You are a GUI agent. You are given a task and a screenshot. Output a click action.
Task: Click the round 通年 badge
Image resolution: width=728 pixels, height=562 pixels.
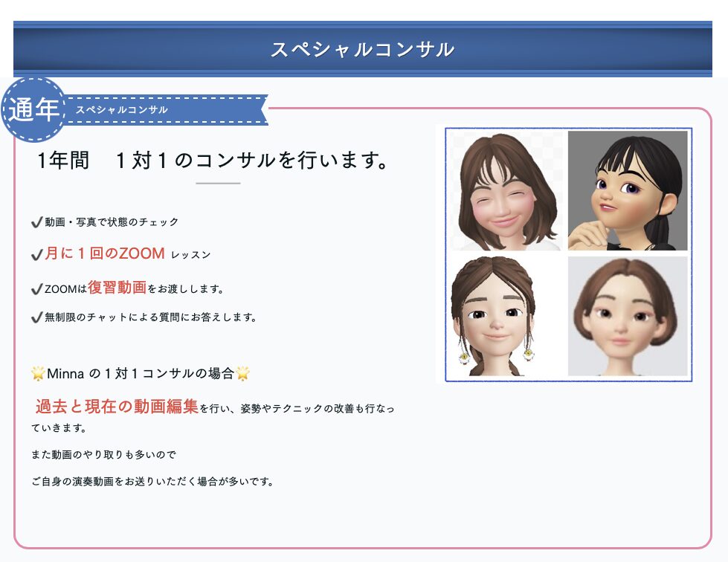click(34, 109)
